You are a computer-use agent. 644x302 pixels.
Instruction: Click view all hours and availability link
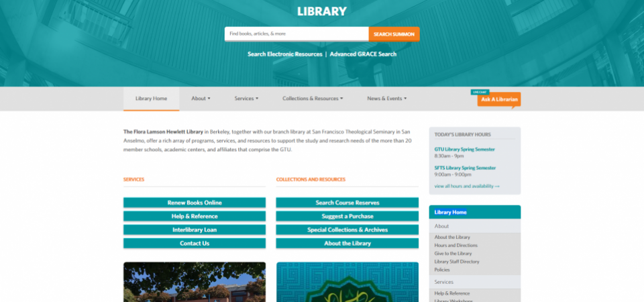pyautogui.click(x=467, y=186)
